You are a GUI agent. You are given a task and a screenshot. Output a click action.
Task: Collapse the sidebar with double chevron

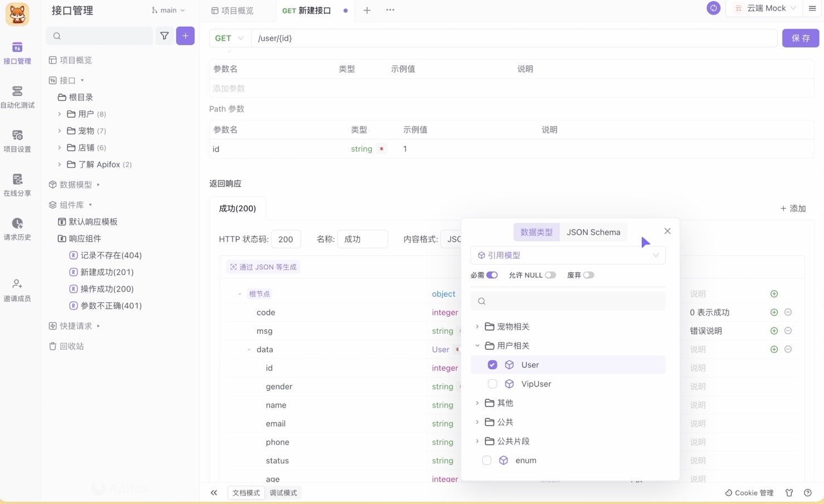pyautogui.click(x=214, y=493)
